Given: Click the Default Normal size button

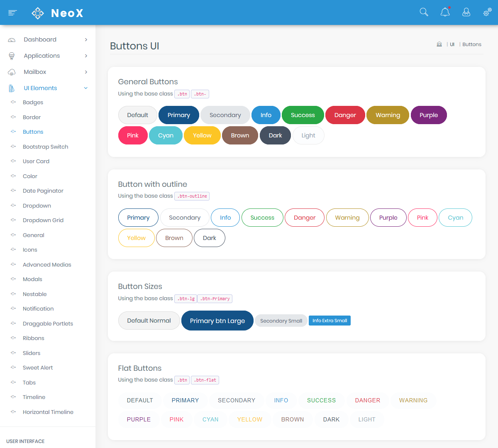Looking at the screenshot, I should pyautogui.click(x=149, y=321).
